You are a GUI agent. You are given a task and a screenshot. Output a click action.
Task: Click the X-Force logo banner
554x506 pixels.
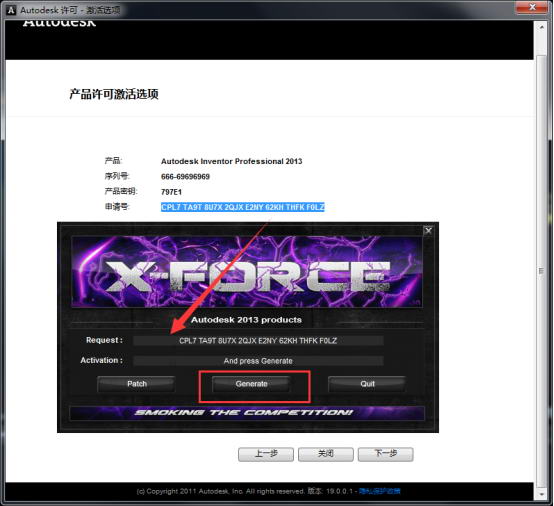point(247,272)
